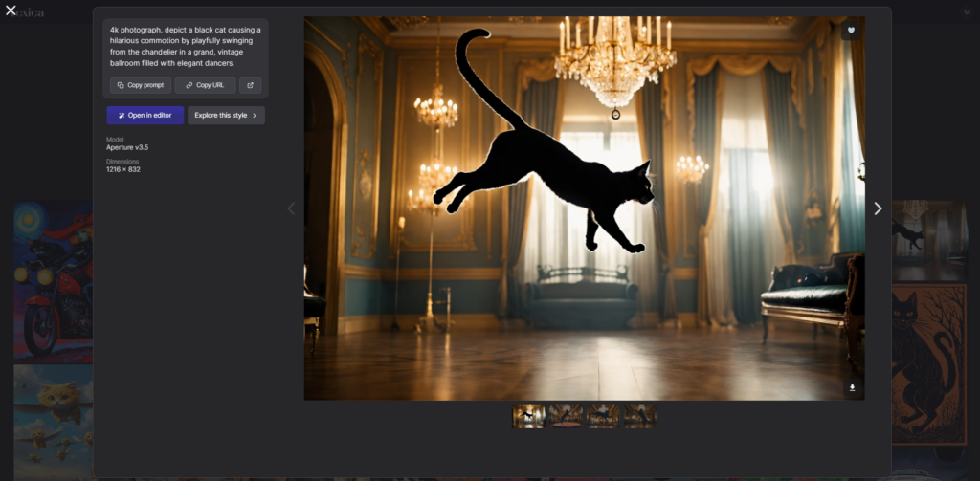Click the Aperture v3.5 model text
The image size is (980, 481).
(x=127, y=148)
